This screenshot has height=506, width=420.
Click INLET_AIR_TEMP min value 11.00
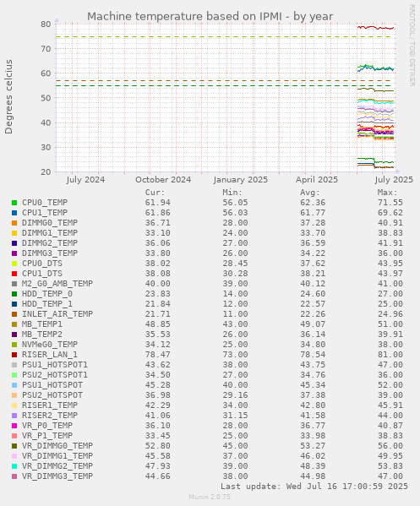(x=235, y=314)
